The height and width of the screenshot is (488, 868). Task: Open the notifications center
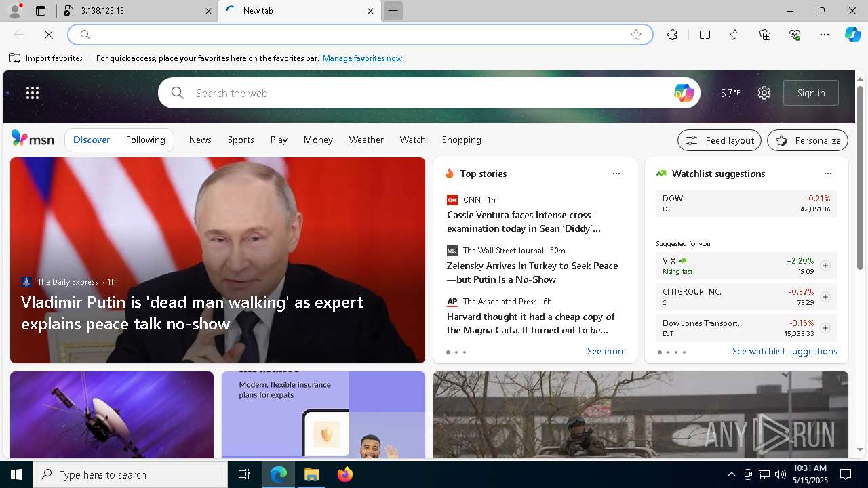tap(846, 474)
